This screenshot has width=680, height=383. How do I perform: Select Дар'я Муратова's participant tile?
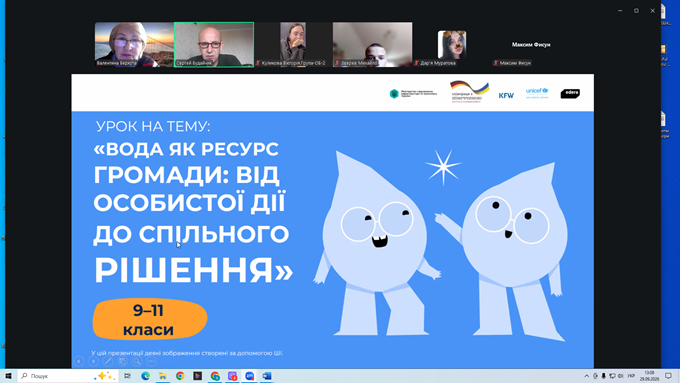coord(451,45)
